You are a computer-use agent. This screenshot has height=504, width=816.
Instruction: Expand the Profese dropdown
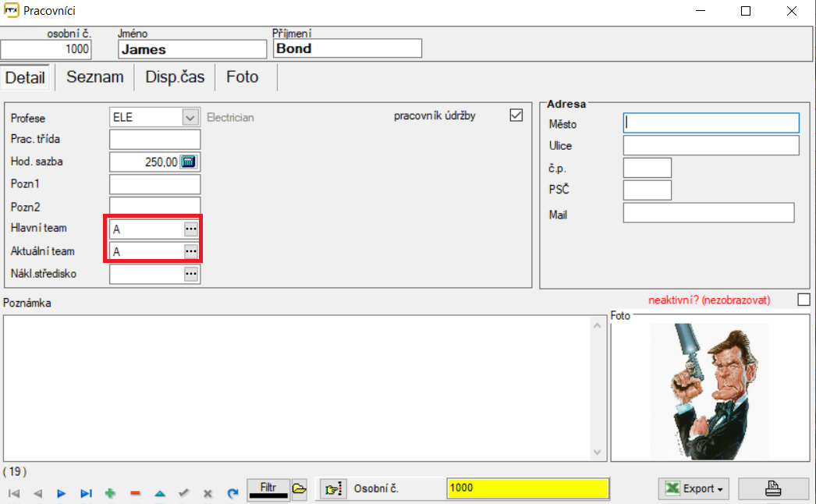point(190,117)
